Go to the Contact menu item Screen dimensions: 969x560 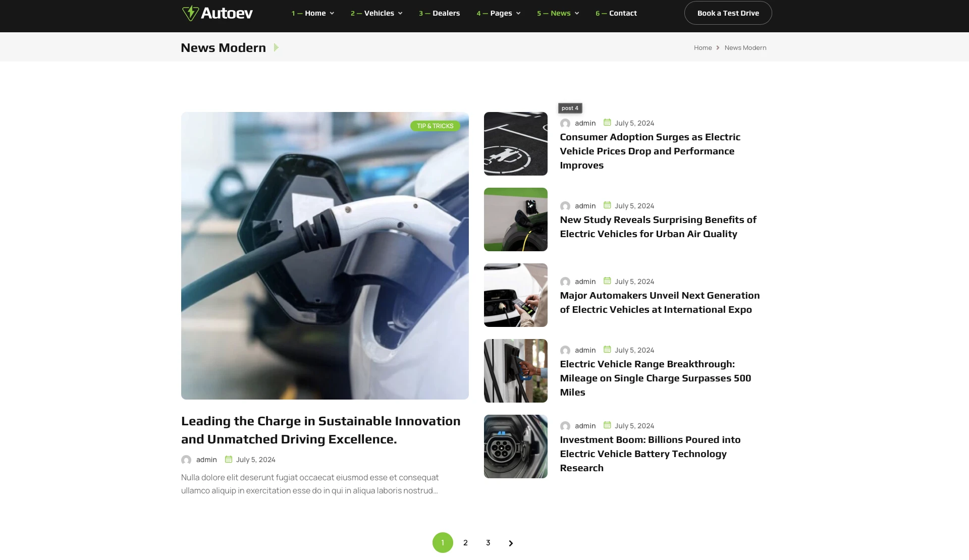point(616,13)
